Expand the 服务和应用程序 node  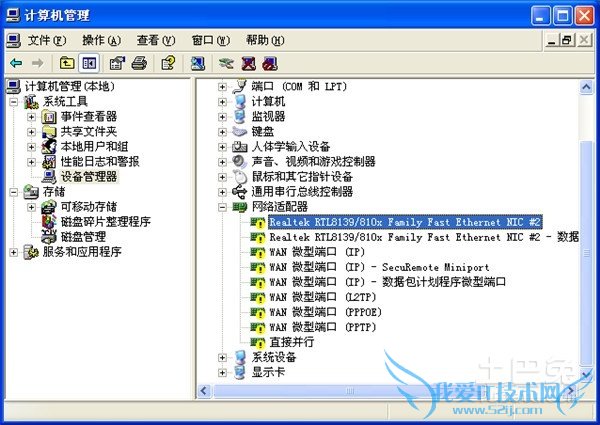pyautogui.click(x=13, y=252)
